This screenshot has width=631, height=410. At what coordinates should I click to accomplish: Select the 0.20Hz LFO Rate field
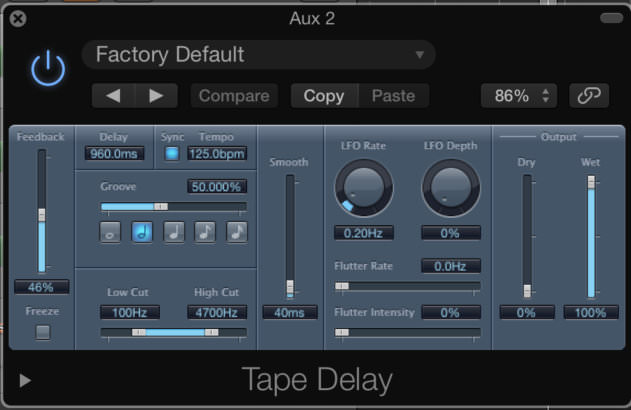(x=364, y=233)
